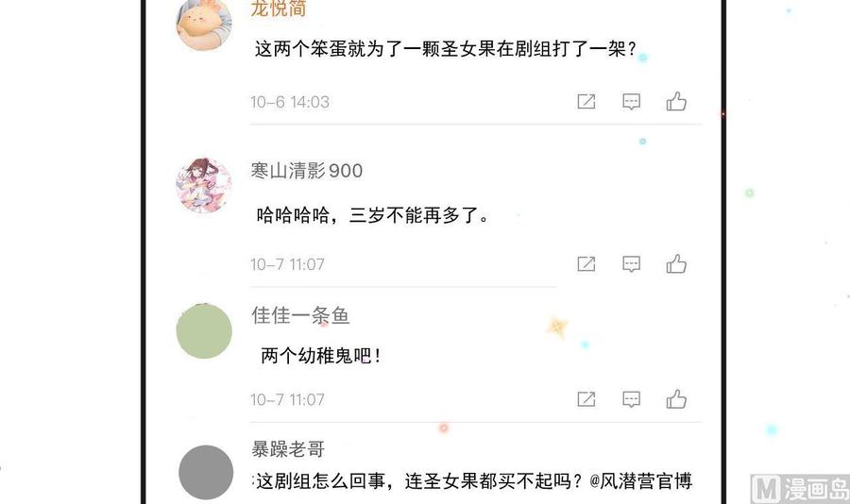Follow the @风潜营官博 mention

click(x=640, y=480)
